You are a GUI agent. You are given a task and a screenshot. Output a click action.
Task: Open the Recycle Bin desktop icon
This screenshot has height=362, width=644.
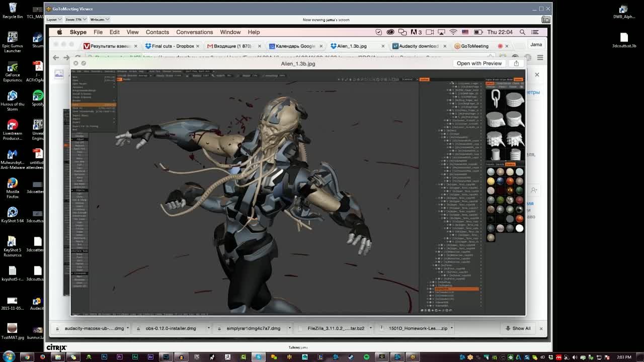(x=13, y=11)
